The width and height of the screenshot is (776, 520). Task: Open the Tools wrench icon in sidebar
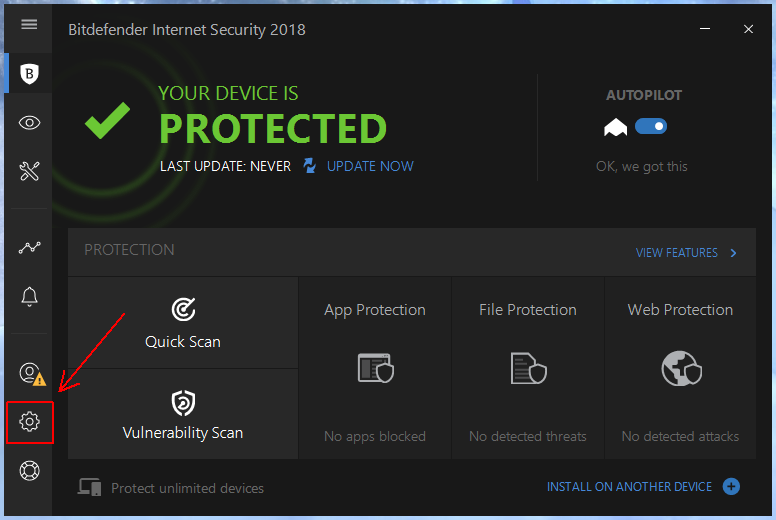tap(29, 171)
